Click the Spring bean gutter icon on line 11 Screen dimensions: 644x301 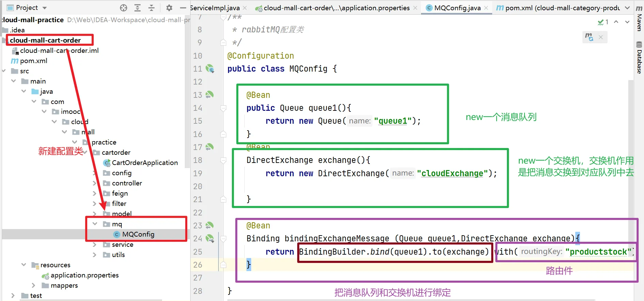pyautogui.click(x=210, y=69)
